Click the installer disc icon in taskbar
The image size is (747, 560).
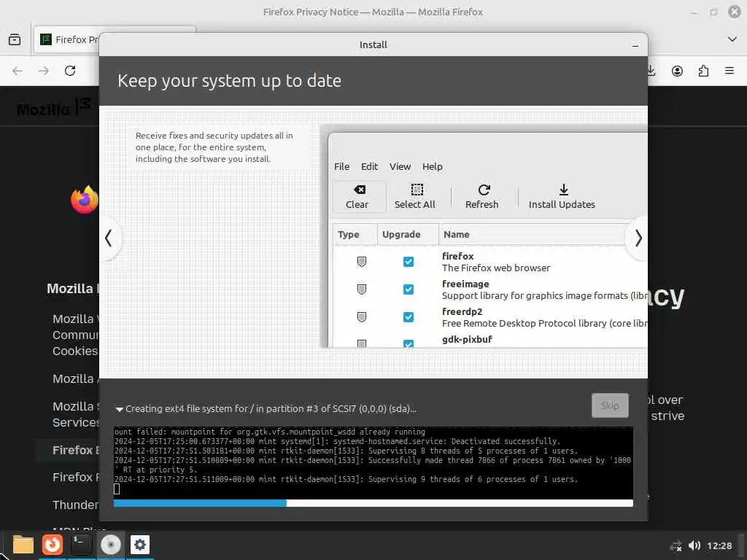point(111,545)
